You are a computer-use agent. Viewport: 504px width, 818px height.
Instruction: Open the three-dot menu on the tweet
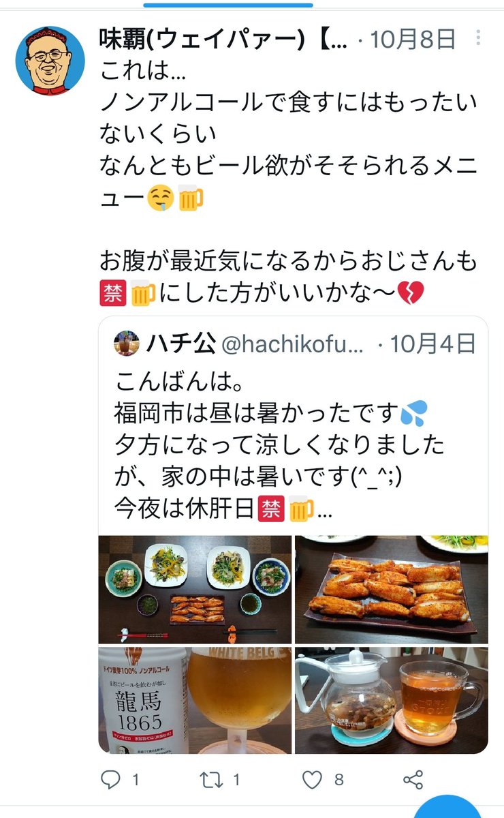(481, 39)
